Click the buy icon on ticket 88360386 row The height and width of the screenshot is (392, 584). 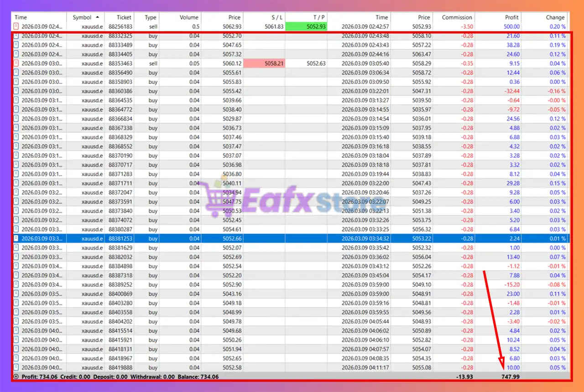click(16, 91)
